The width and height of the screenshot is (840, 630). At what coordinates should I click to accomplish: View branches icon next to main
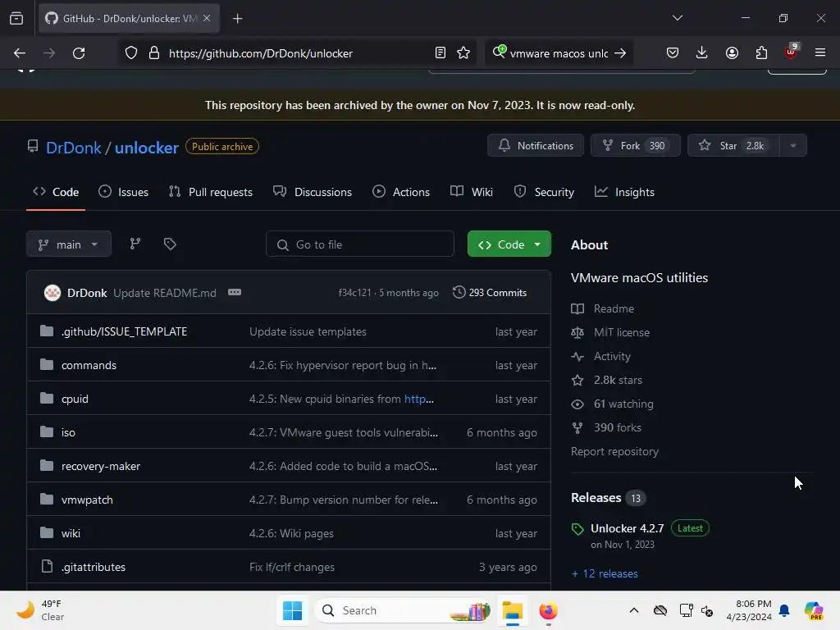click(x=135, y=244)
